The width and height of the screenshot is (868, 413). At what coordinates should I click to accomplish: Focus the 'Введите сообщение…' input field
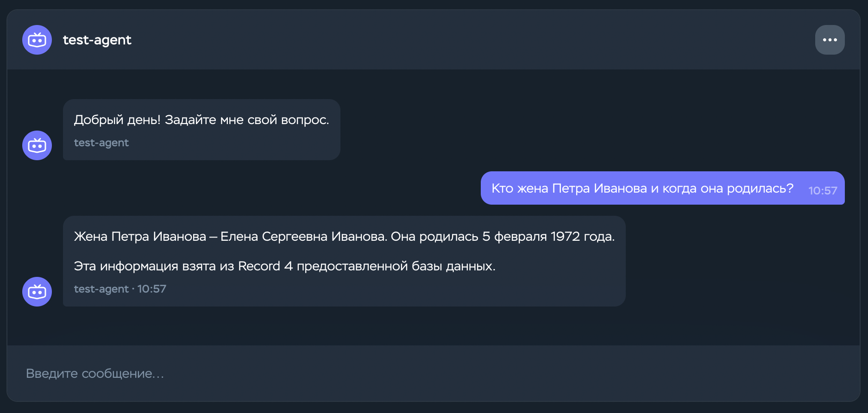[x=434, y=373]
